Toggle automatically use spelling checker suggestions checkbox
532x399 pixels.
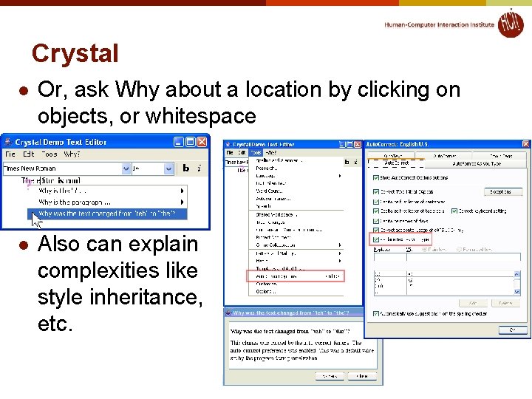click(376, 314)
